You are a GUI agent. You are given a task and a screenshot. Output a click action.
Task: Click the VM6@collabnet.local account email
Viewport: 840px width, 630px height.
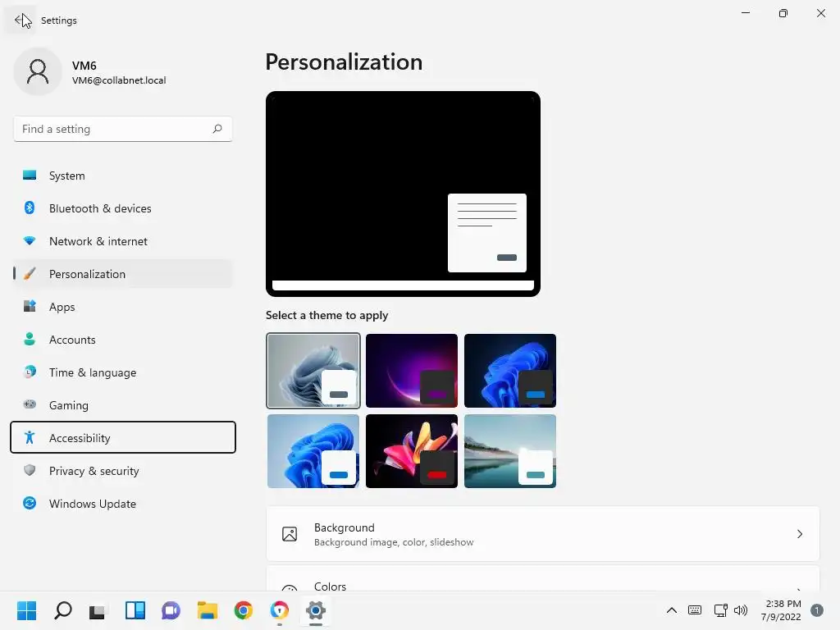coord(119,80)
